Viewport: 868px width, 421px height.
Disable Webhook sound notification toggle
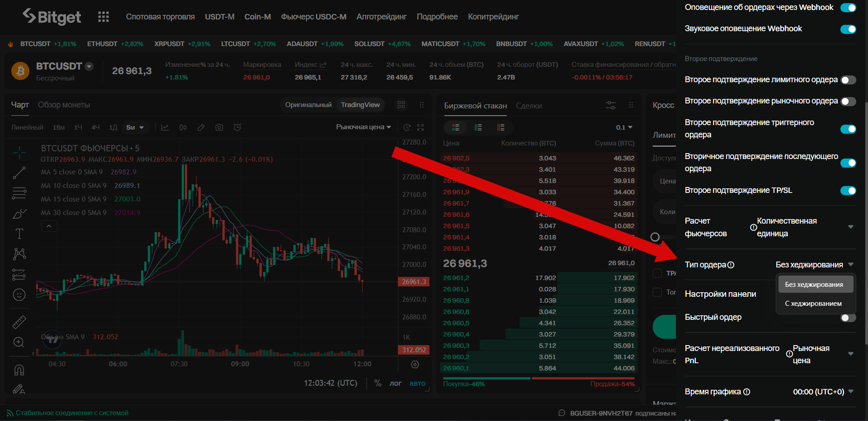pos(848,29)
